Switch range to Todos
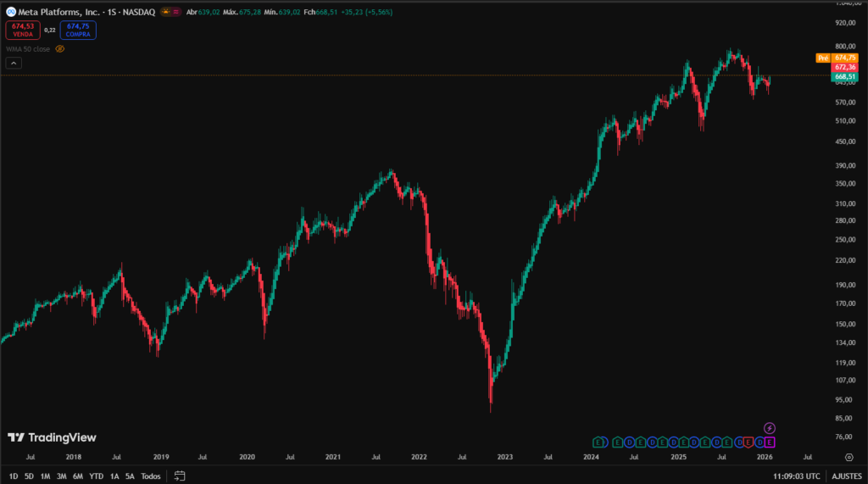Image resolution: width=868 pixels, height=484 pixels. (x=151, y=476)
